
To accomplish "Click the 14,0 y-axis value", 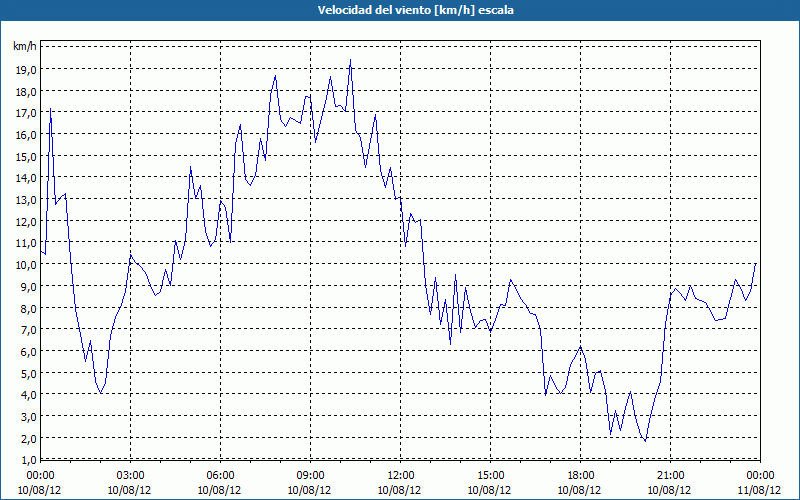I will click(26, 178).
